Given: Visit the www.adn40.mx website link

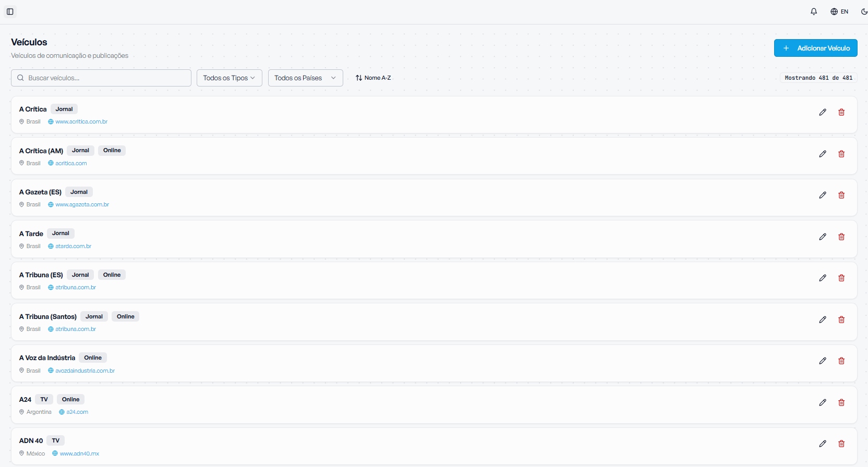Looking at the screenshot, I should click(79, 453).
